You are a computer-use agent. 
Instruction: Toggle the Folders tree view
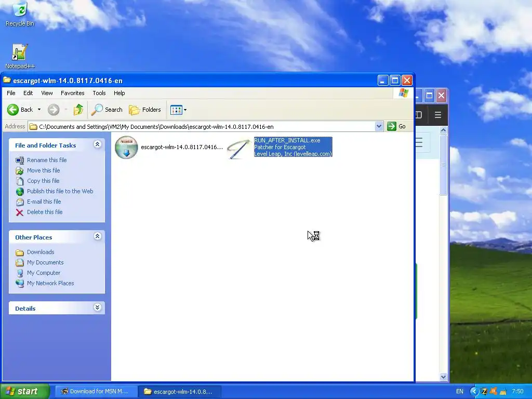[145, 110]
